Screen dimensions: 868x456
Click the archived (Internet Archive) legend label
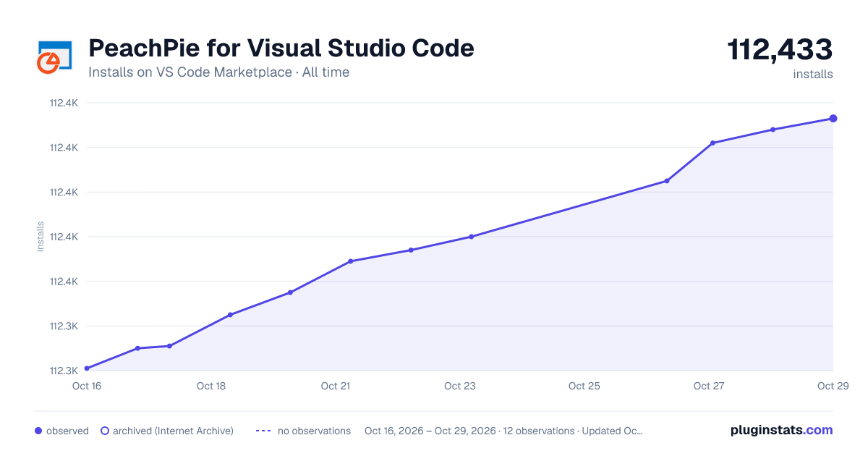coord(173,431)
